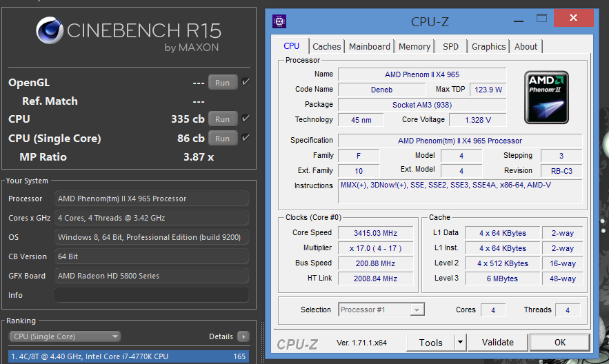Click the empty Info field in Cinebench
Viewport: 609px width, 364px height.
pyautogui.click(x=152, y=295)
